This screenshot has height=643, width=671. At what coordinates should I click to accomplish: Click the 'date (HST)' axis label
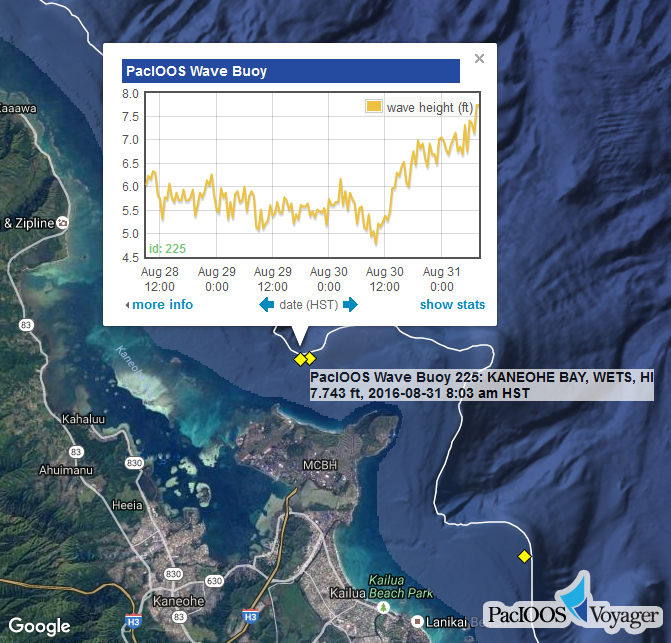[309, 305]
